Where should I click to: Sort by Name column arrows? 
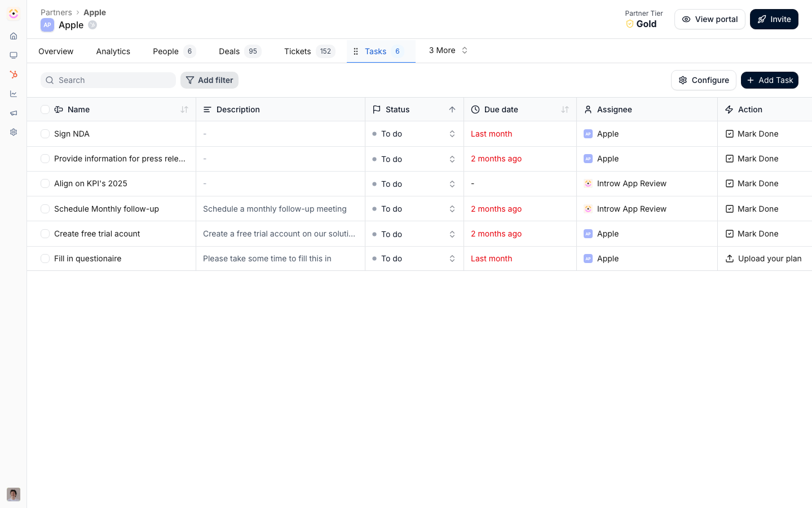pyautogui.click(x=184, y=110)
